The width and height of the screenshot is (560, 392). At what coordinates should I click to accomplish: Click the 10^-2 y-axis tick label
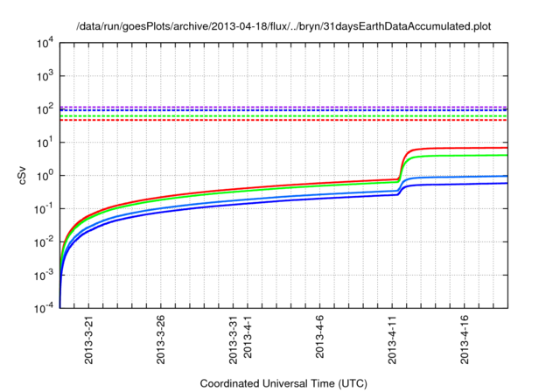pyautogui.click(x=45, y=242)
